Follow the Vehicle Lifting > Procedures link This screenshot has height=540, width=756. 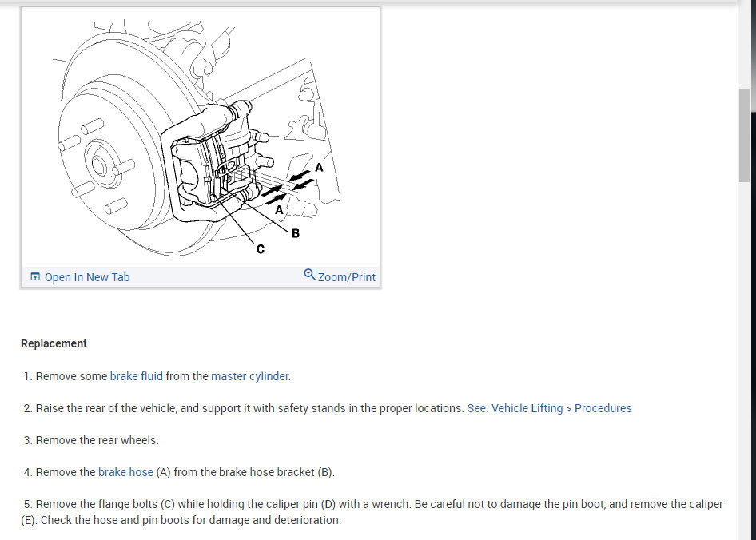pyautogui.click(x=549, y=408)
